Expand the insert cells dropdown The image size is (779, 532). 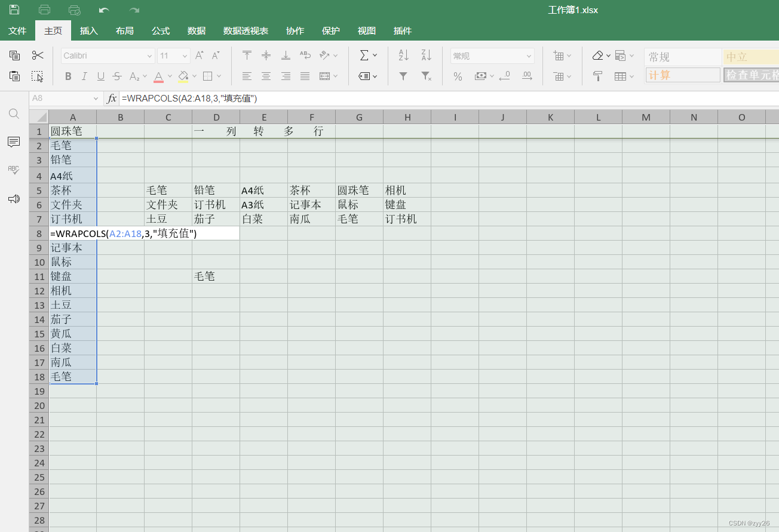(x=569, y=56)
